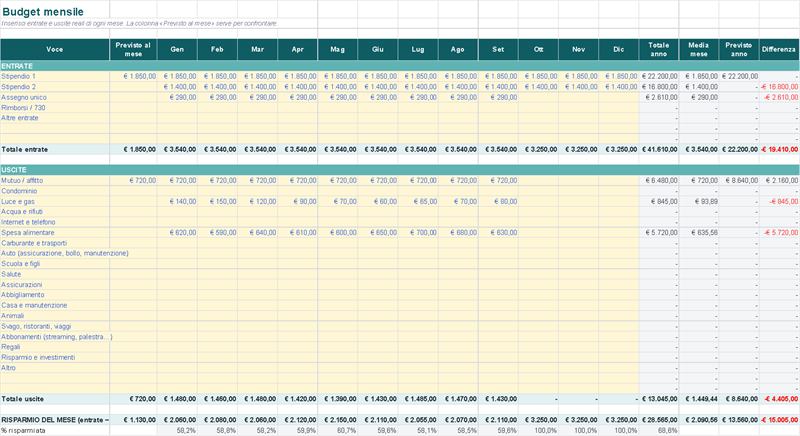Select Spesa alimentare monthly average € 635,56
800x436 pixels.
coord(704,233)
